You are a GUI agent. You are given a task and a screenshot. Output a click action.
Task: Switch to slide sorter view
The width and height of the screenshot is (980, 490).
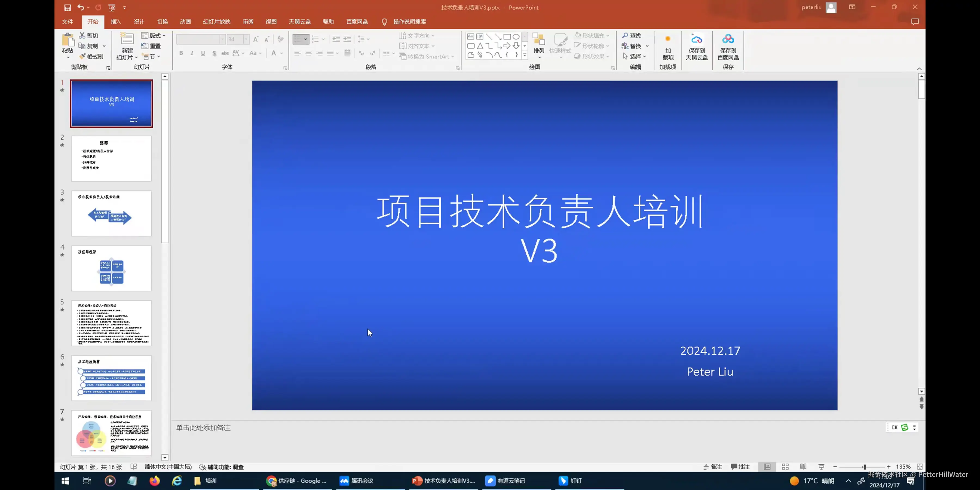(x=785, y=467)
